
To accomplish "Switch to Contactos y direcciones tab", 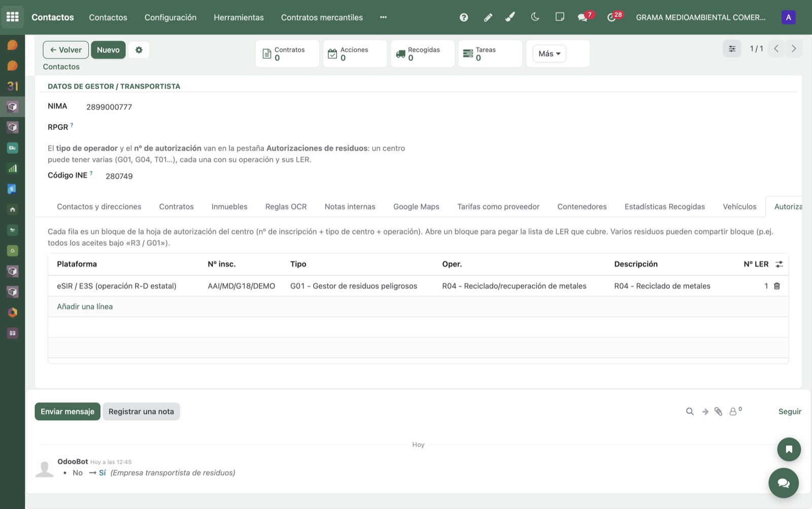I will (x=99, y=206).
